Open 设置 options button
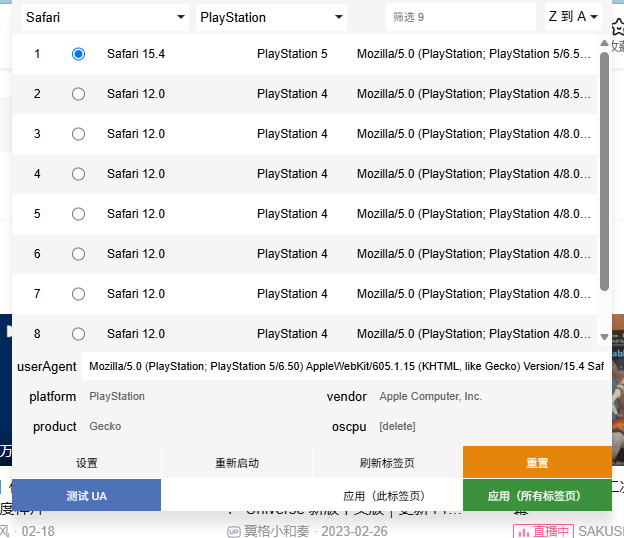Screen dimensions: 624x538 coord(86,462)
